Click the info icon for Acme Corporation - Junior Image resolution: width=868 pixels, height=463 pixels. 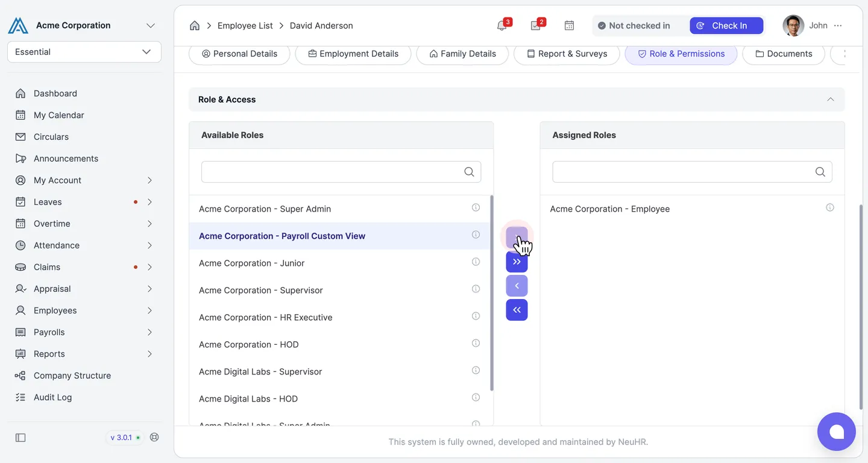[x=476, y=262]
